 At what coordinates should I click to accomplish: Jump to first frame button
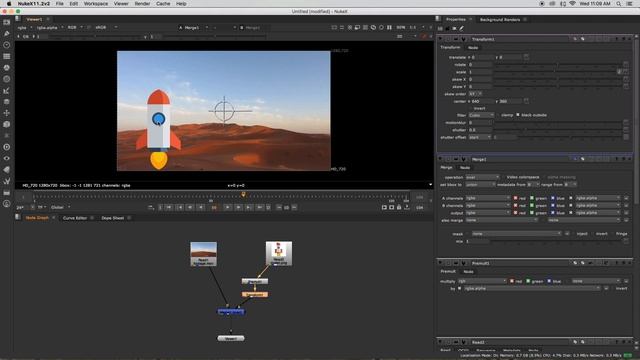(x=169, y=207)
